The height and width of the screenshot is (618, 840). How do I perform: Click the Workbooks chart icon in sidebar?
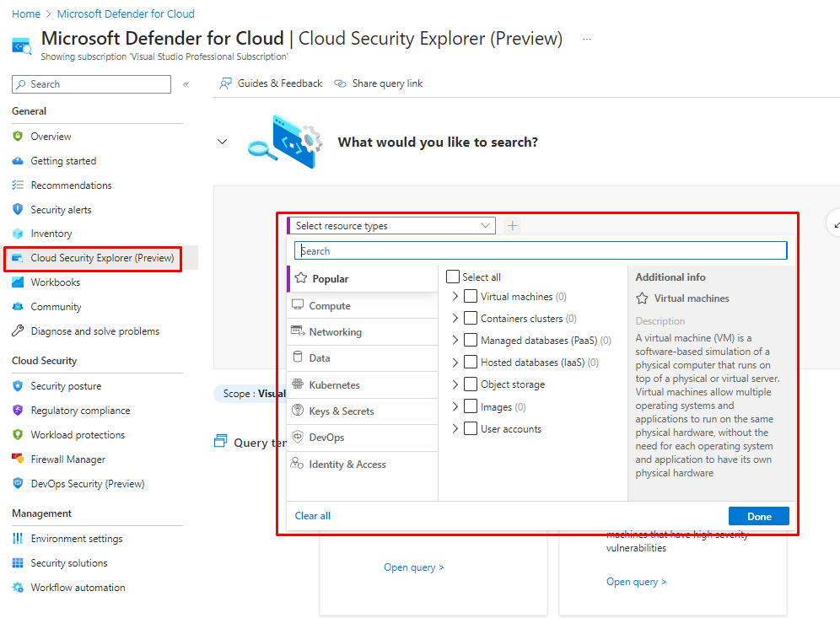pos(18,282)
